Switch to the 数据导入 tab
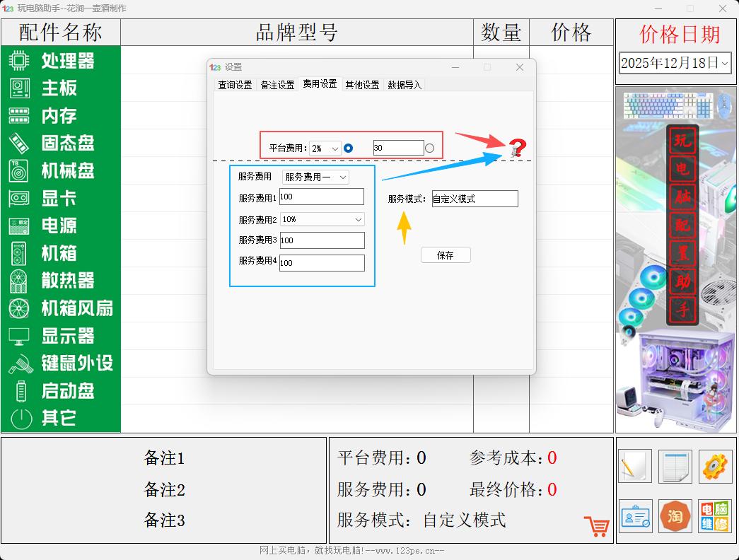Screen dimensions: 739x560 pyautogui.click(x=405, y=84)
